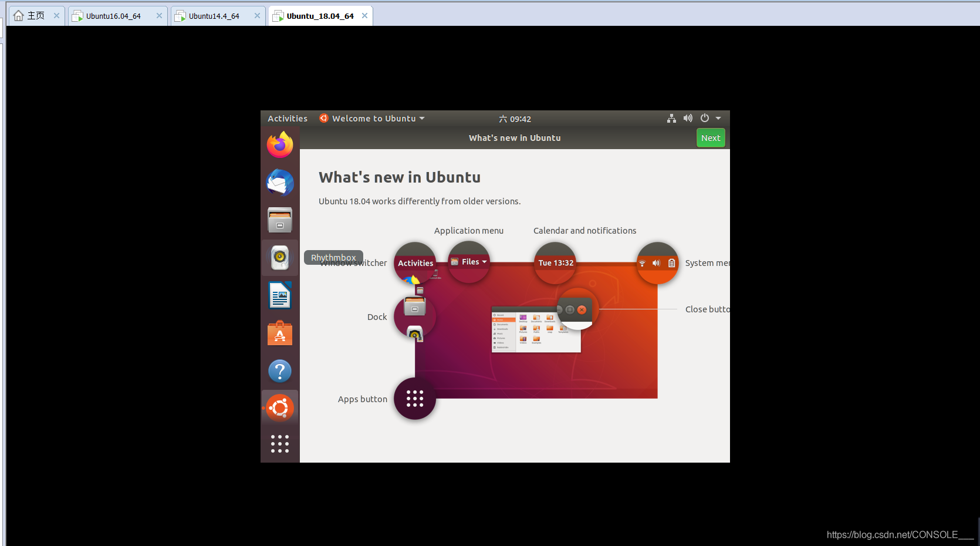The height and width of the screenshot is (546, 980).
Task: Click the power icon in top bar
Action: point(705,118)
